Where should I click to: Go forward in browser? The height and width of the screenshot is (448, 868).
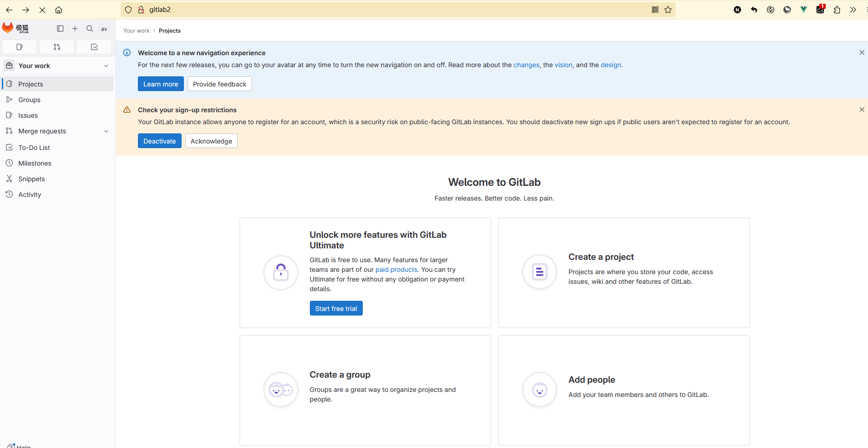[26, 10]
